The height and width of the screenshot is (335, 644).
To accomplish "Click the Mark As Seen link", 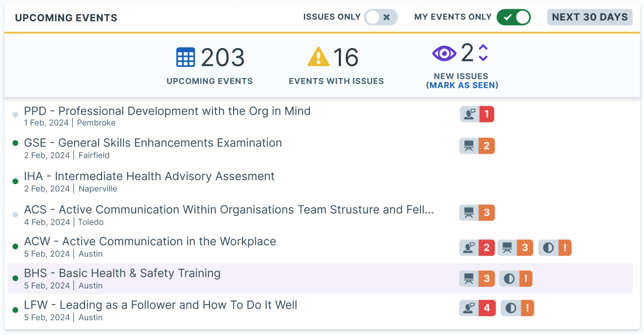I will coord(462,86).
